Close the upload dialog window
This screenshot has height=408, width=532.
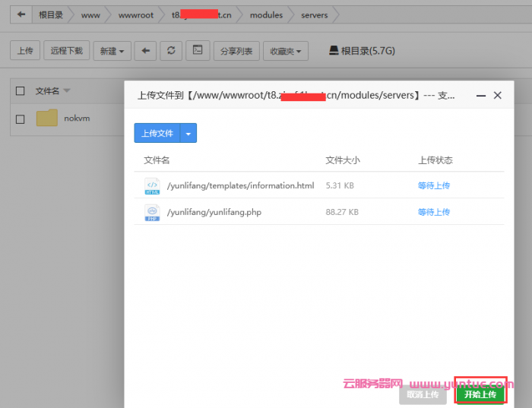click(x=498, y=96)
